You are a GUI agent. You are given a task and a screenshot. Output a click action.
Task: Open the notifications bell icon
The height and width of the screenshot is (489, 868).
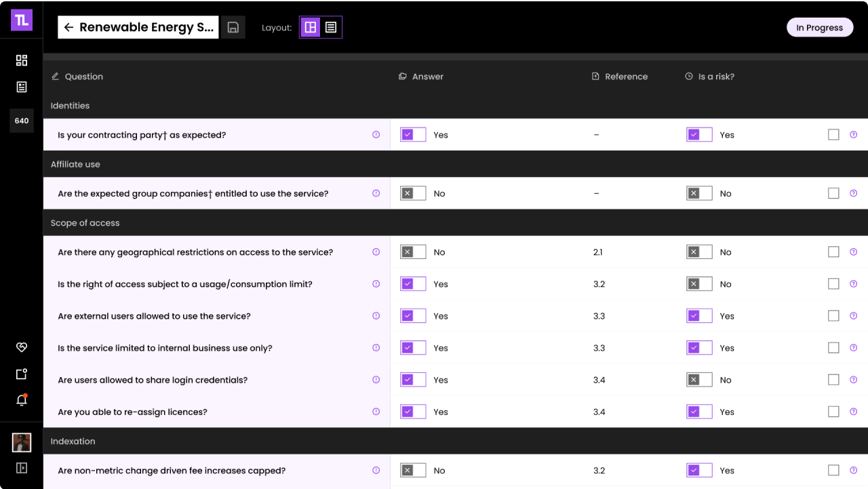[x=22, y=400]
